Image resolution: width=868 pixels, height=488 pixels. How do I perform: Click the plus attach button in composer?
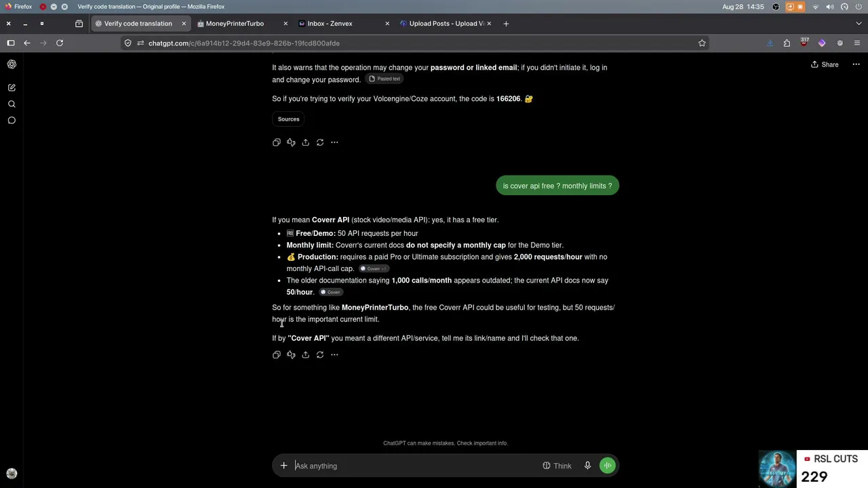284,466
